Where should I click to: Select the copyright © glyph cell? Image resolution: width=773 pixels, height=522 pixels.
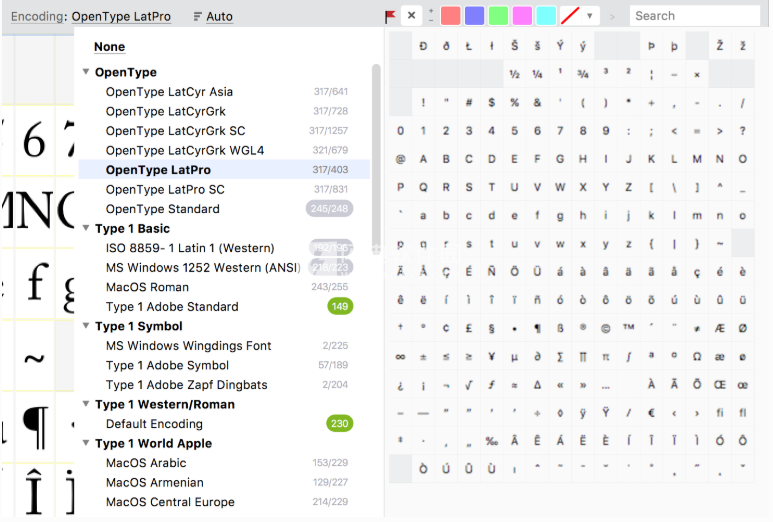tap(605, 328)
